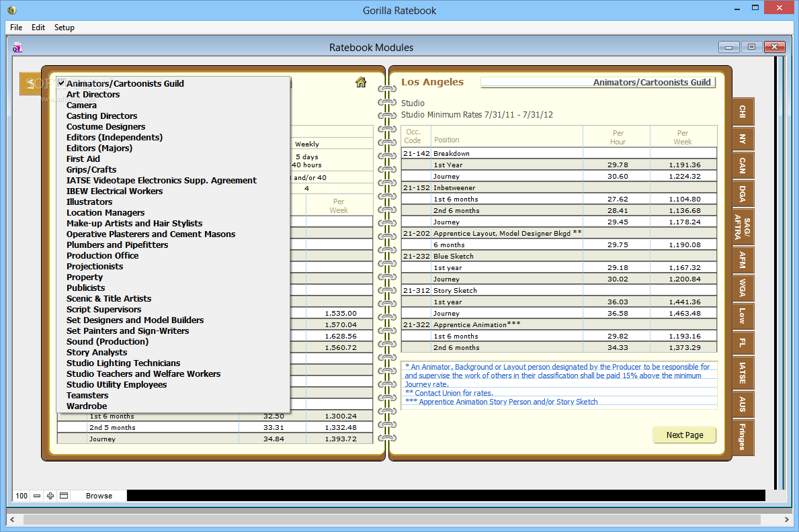This screenshot has width=799, height=532.
Task: Choose Studio Lighting Technicians from the list
Action: (173, 363)
